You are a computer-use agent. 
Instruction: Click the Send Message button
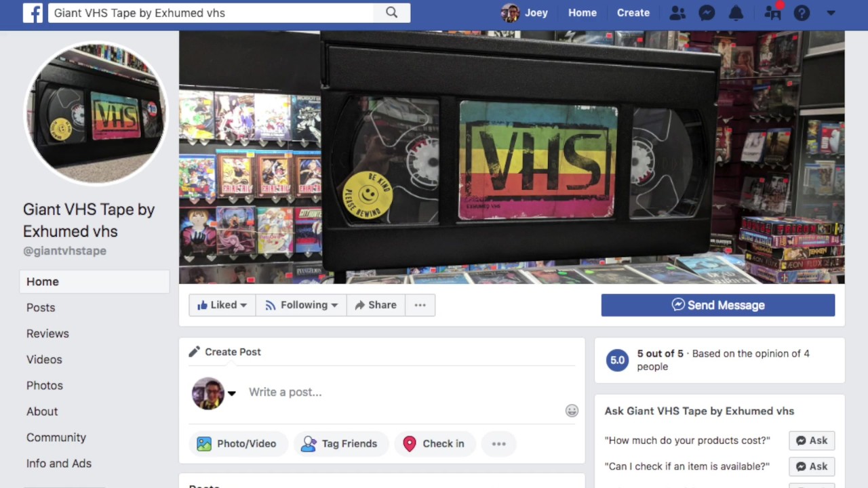tap(718, 305)
